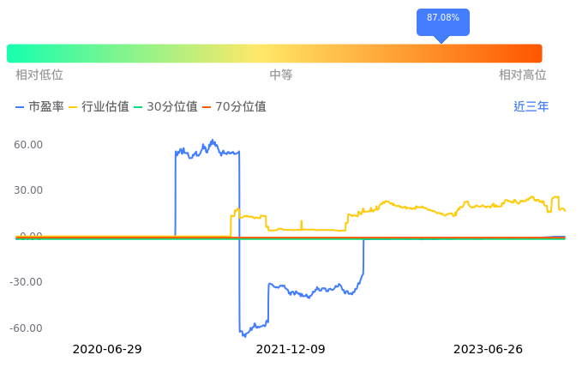Click the 60.00 y-axis label
This screenshot has height=379, width=588.
tap(28, 144)
